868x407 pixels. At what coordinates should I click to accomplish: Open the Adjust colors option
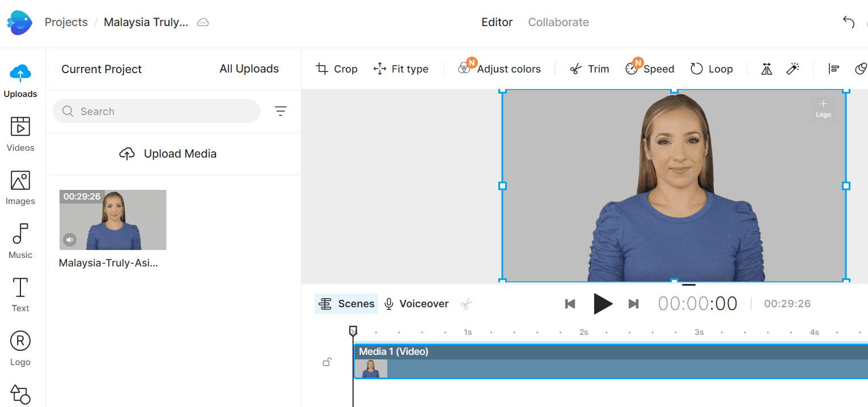click(x=499, y=69)
